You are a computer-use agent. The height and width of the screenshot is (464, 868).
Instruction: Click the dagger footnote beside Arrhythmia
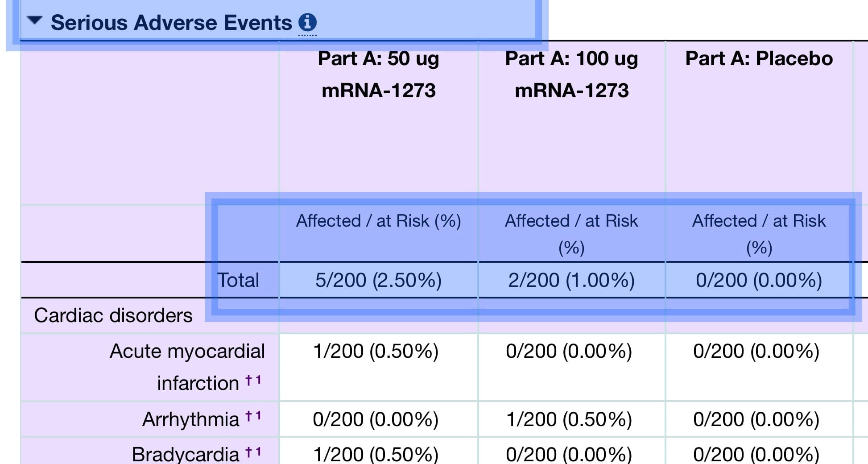coord(248,417)
